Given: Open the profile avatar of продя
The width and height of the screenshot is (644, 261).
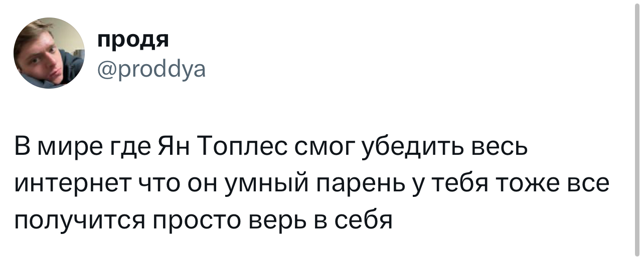Looking at the screenshot, I should (x=49, y=53).
